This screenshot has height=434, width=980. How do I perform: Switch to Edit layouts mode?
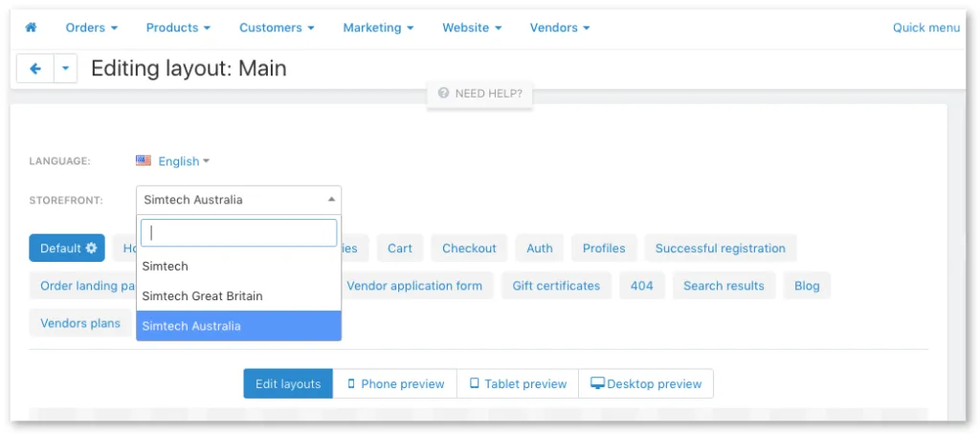click(x=288, y=383)
